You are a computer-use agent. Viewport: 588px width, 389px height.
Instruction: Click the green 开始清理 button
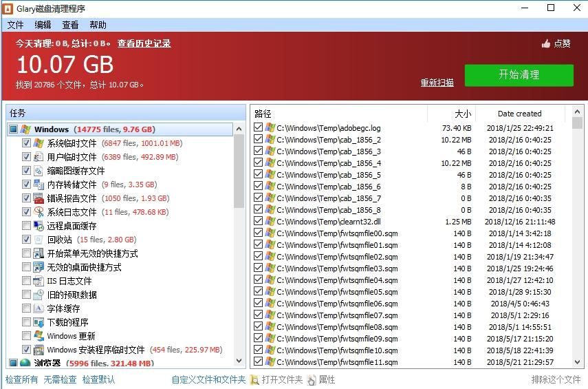(519, 75)
